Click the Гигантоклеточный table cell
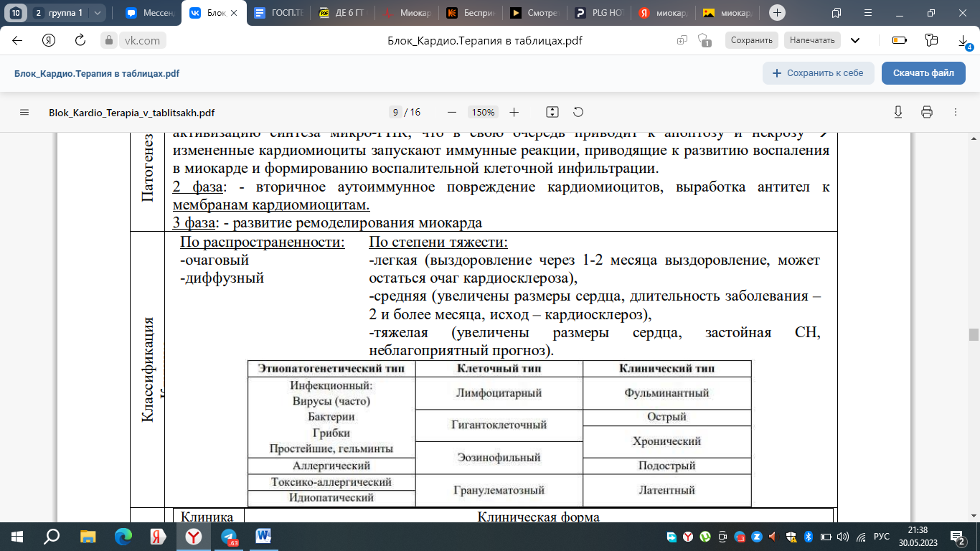 pos(499,425)
